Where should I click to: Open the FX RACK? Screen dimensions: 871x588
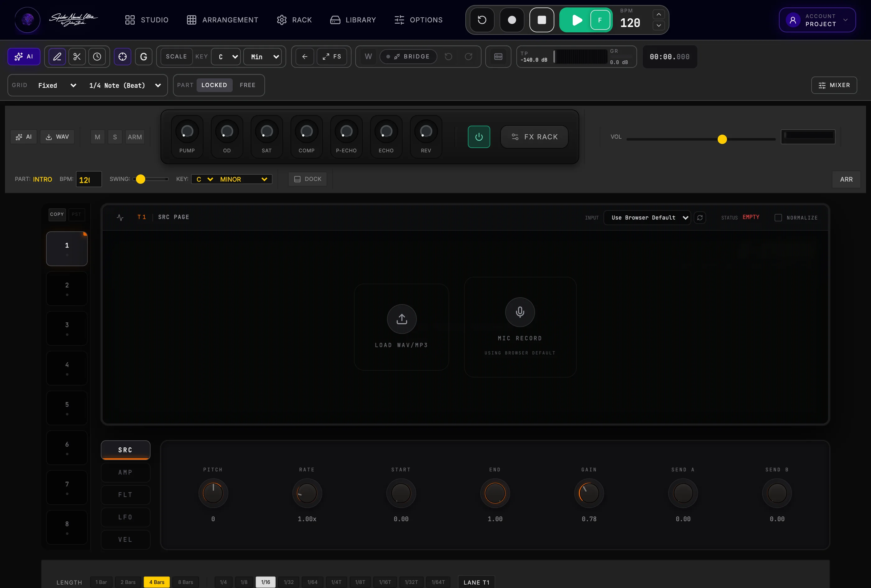[x=534, y=137]
